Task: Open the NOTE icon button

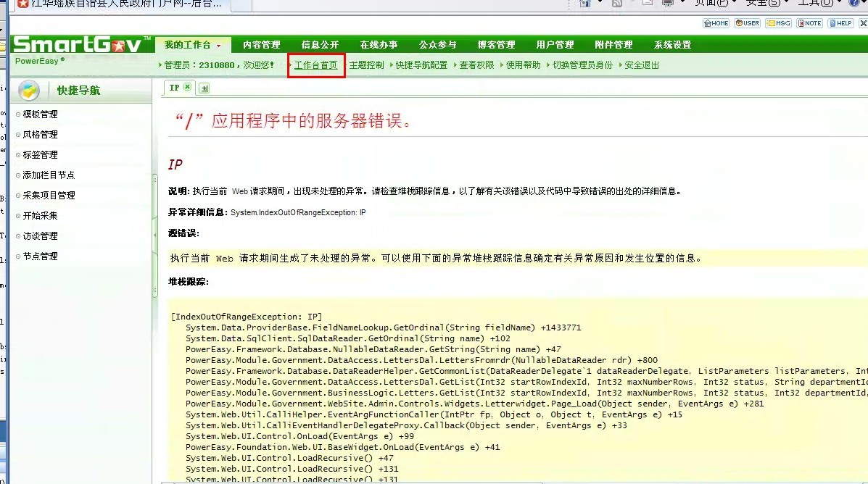Action: [809, 23]
